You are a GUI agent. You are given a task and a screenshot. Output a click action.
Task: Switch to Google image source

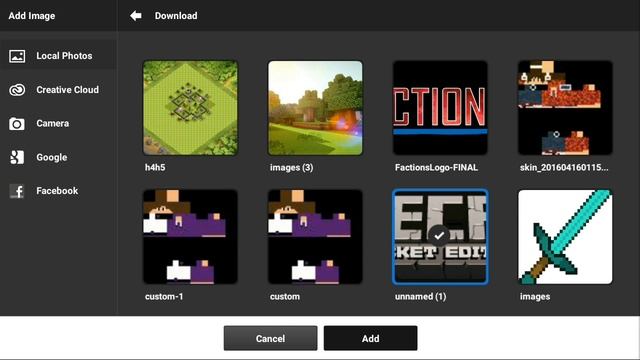click(x=58, y=157)
